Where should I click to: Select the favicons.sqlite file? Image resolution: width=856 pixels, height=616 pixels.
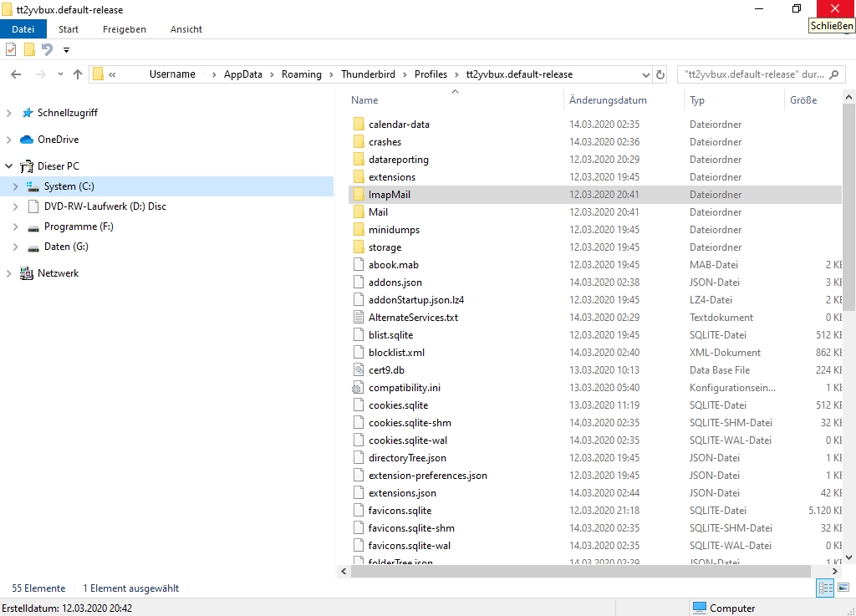point(400,511)
